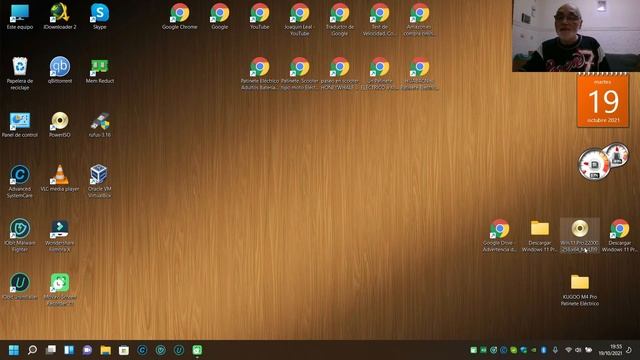Select the Google Chrome desktop shortcut
640x360 pixels.
pyautogui.click(x=180, y=17)
